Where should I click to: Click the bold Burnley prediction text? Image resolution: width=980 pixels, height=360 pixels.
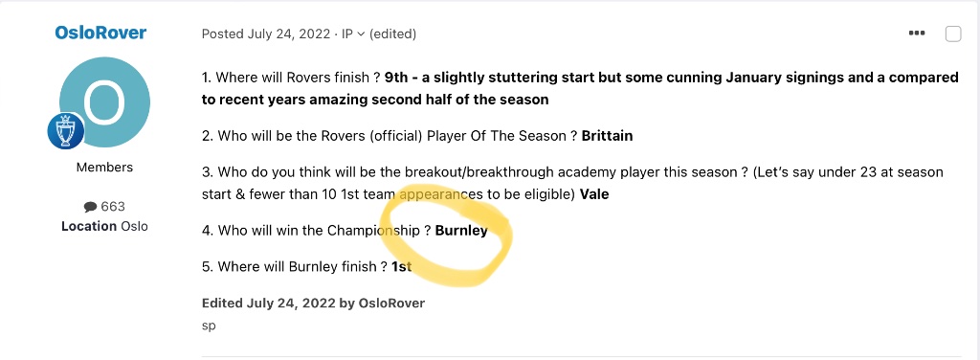tap(461, 231)
